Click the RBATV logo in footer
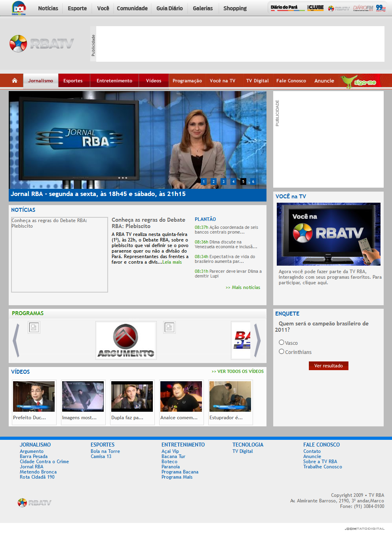This screenshot has width=392, height=538. (x=34, y=503)
